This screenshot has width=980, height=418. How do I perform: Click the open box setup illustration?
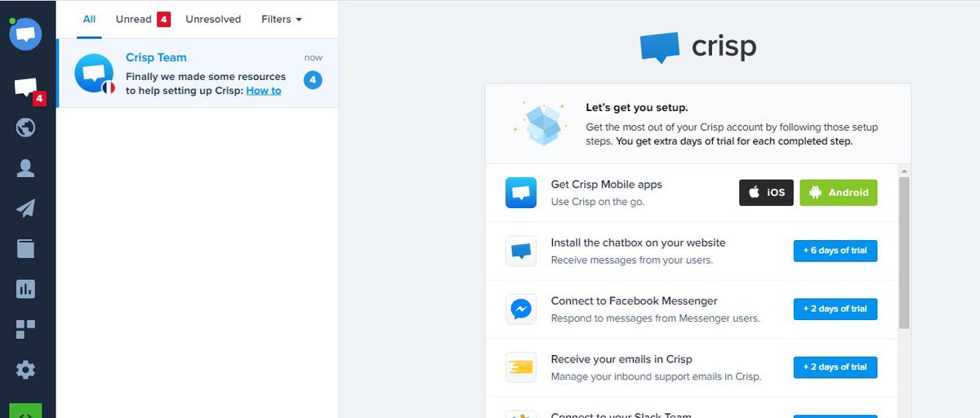pos(541,122)
